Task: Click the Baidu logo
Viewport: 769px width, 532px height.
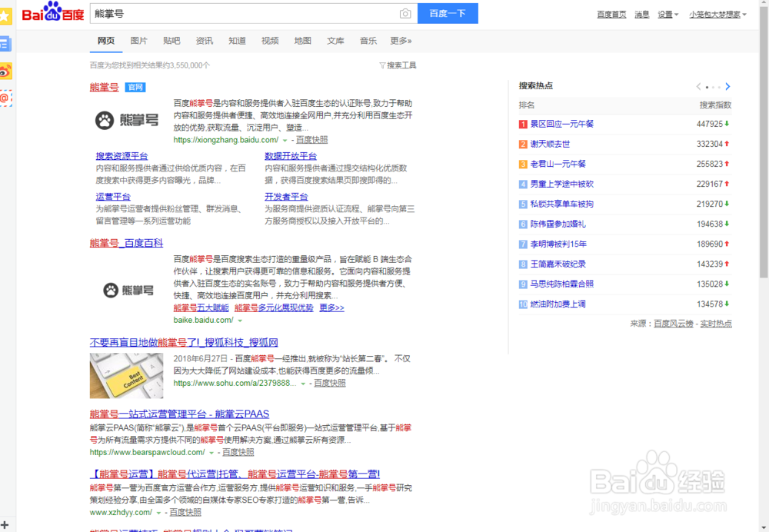Action: point(53,12)
